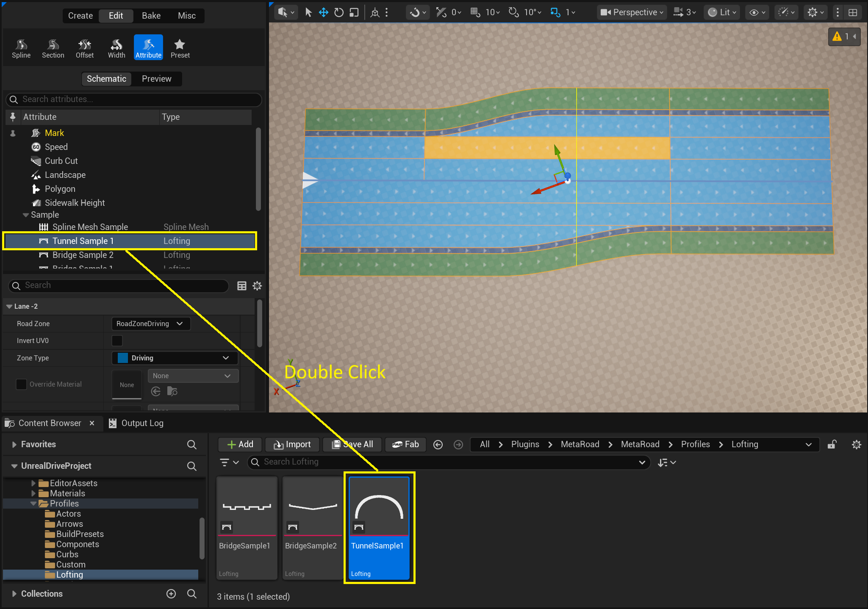Switch to the Bake mode tab
Image resolution: width=868 pixels, height=609 pixels.
151,16
